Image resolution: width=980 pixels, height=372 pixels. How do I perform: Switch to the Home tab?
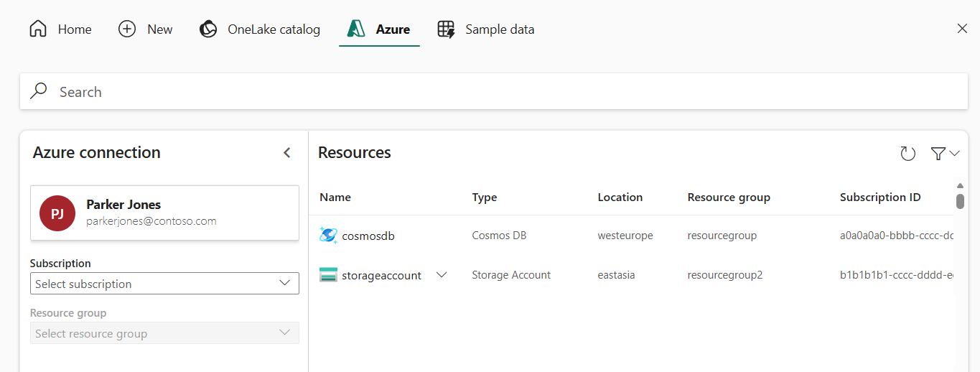[x=60, y=29]
